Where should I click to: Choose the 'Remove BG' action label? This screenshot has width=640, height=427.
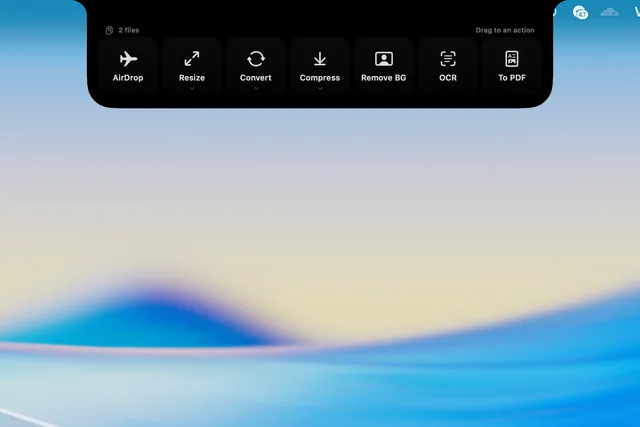click(x=384, y=78)
